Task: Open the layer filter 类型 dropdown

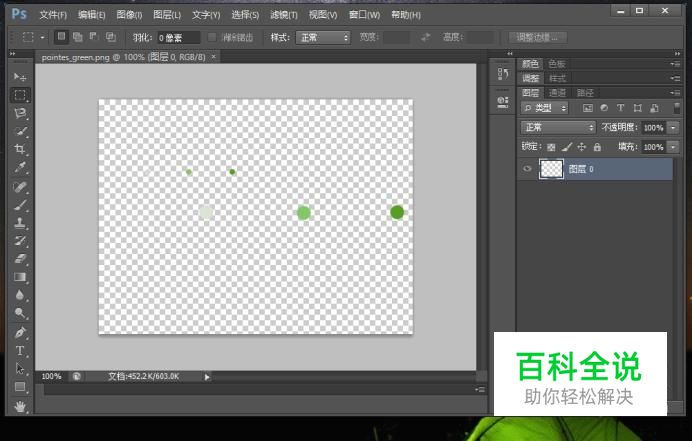Action: [544, 108]
